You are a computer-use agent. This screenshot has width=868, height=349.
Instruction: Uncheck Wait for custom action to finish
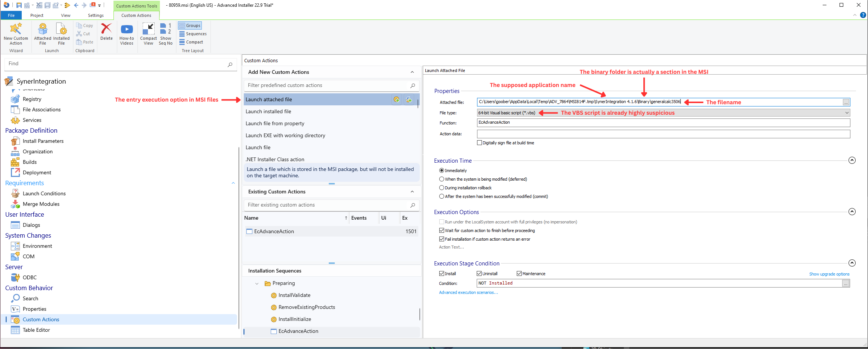[441, 231]
